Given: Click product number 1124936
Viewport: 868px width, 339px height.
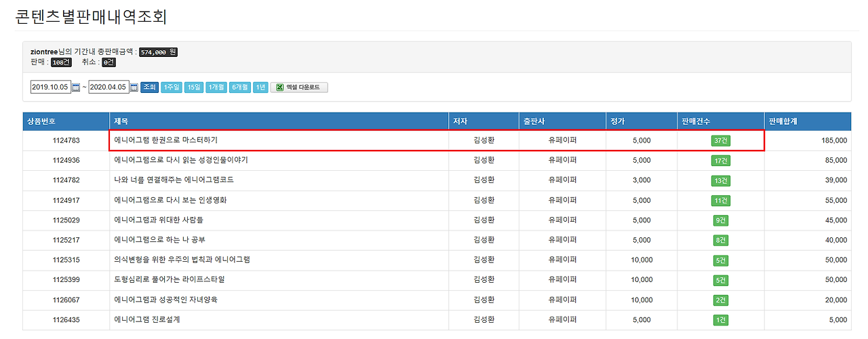Looking at the screenshot, I should 66,161.
